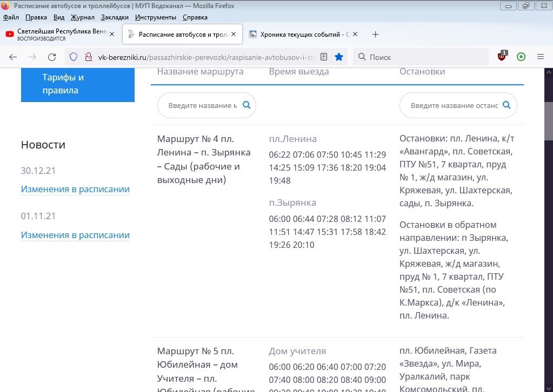
Task: Reload the current page
Action: click(x=52, y=57)
